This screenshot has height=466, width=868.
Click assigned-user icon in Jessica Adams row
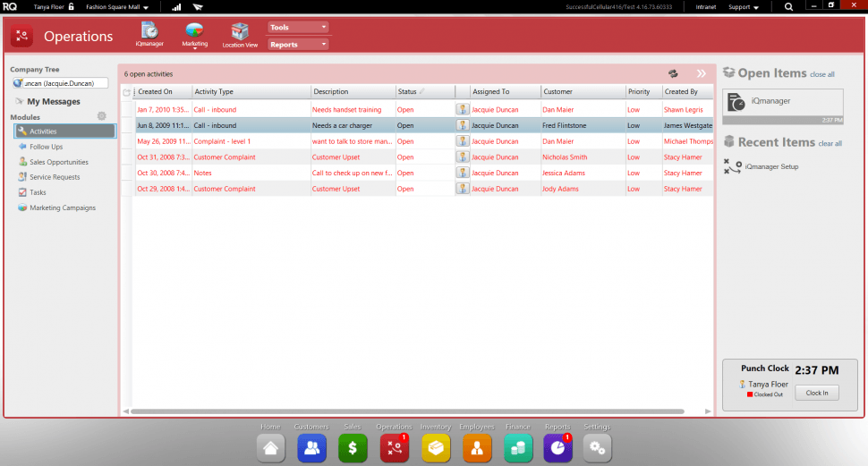[463, 173]
